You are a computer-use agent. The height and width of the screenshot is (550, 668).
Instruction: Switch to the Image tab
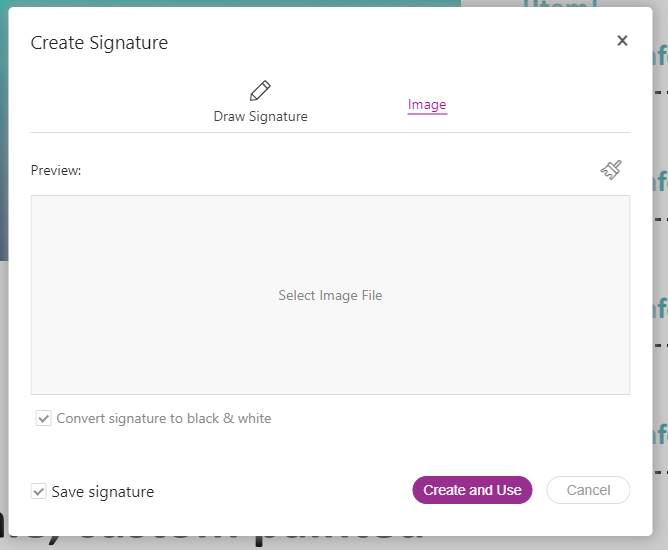pos(427,104)
